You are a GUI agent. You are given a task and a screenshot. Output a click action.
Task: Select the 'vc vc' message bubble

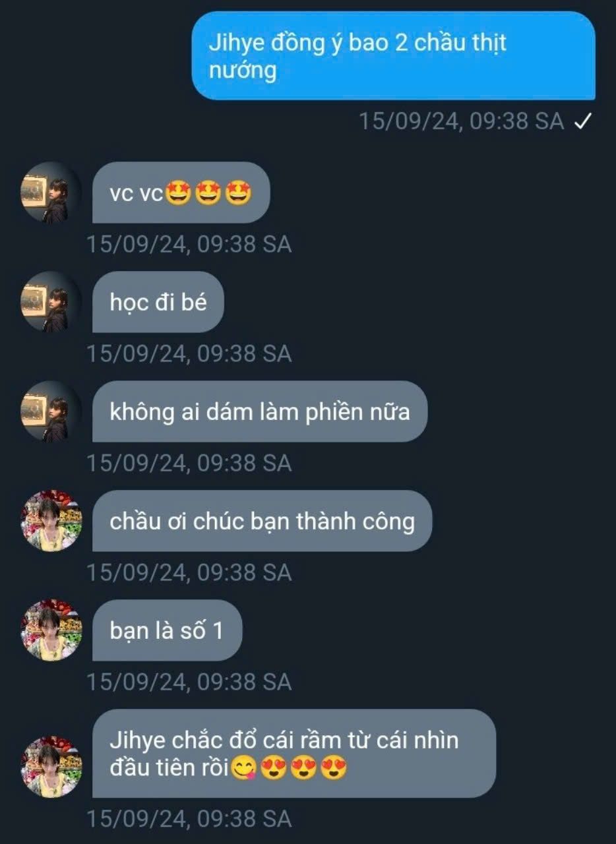pos(181,193)
